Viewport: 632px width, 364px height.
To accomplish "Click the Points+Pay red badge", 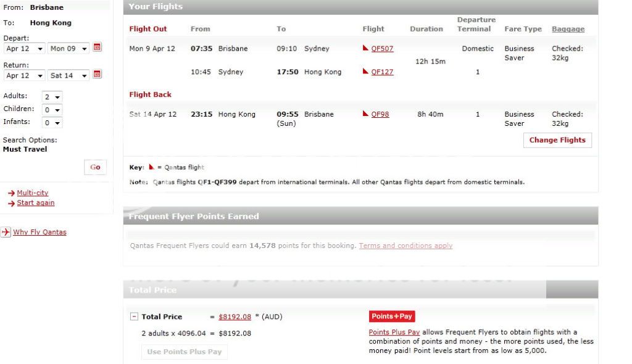I will [x=391, y=316].
